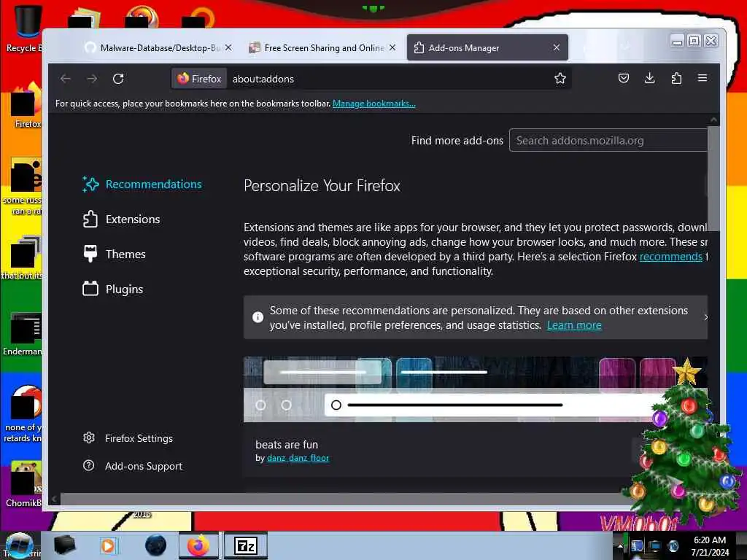Close the Free Screen Sharing tab
This screenshot has height=560, width=747.
(392, 47)
